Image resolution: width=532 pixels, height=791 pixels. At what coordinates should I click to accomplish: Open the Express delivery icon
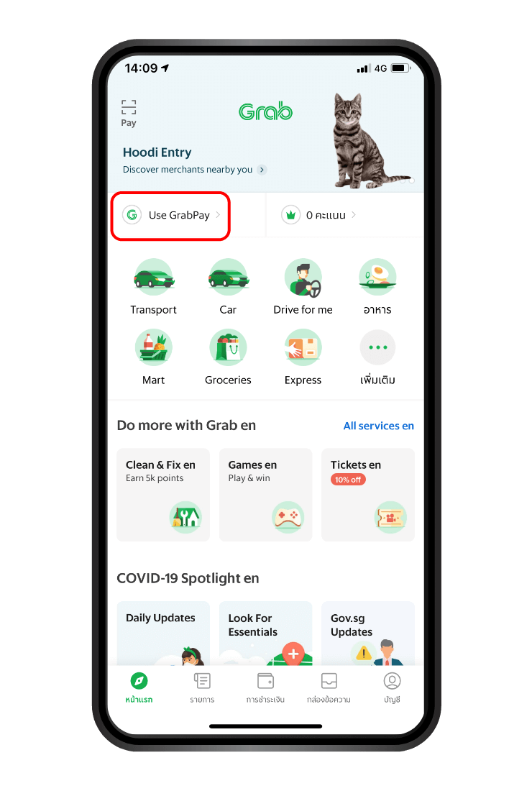[x=303, y=347]
